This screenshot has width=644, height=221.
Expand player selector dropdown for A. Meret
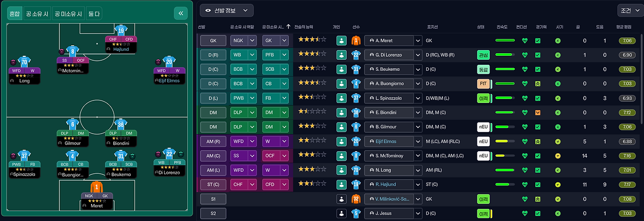point(417,41)
